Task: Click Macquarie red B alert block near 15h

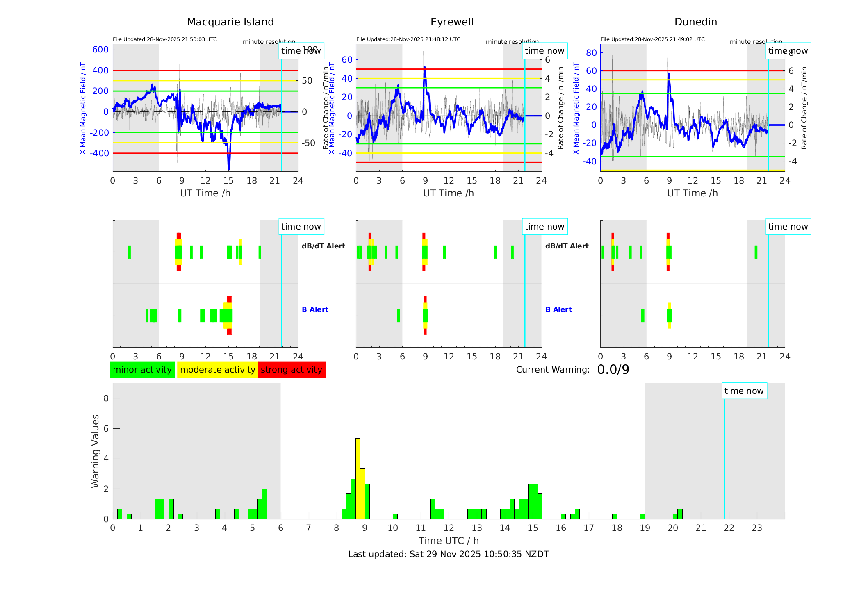Action: point(229,299)
